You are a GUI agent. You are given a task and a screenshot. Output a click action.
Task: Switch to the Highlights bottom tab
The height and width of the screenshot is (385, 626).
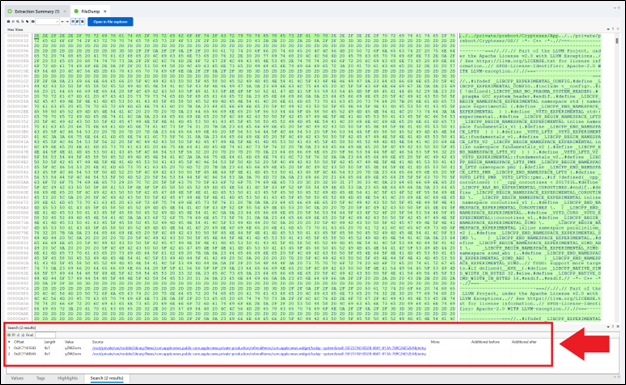tap(67, 378)
